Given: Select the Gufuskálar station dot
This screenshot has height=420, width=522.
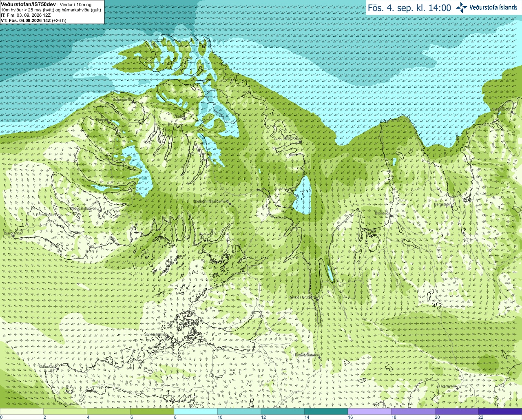Looking at the screenshot, I should [58, 369].
